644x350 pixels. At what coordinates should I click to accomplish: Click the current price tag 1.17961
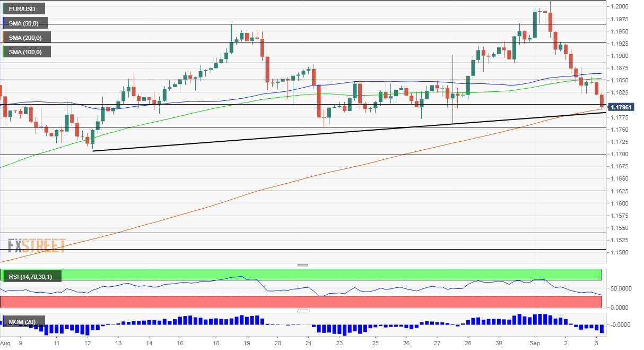(x=621, y=107)
